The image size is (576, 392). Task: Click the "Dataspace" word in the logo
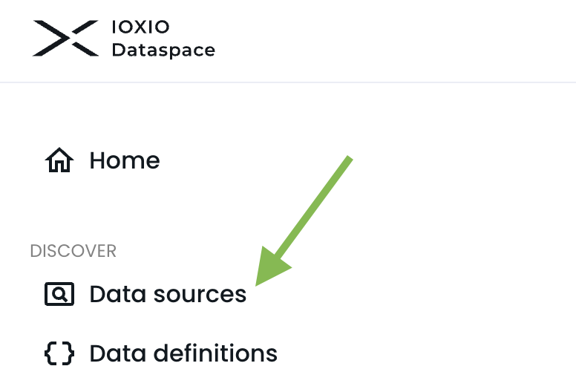click(x=163, y=50)
